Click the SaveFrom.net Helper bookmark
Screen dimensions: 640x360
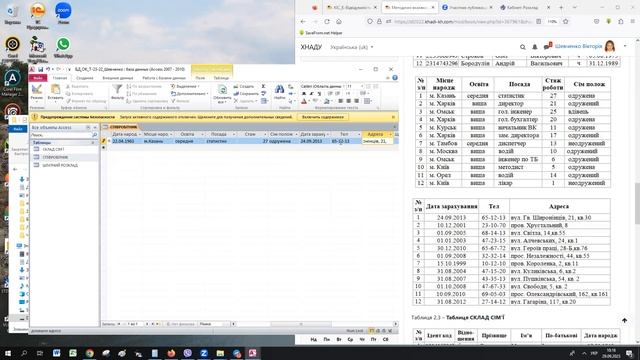[x=321, y=33]
